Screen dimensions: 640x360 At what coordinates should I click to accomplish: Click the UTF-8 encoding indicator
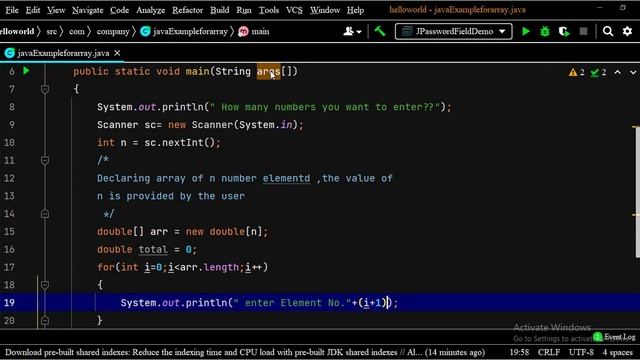point(581,352)
